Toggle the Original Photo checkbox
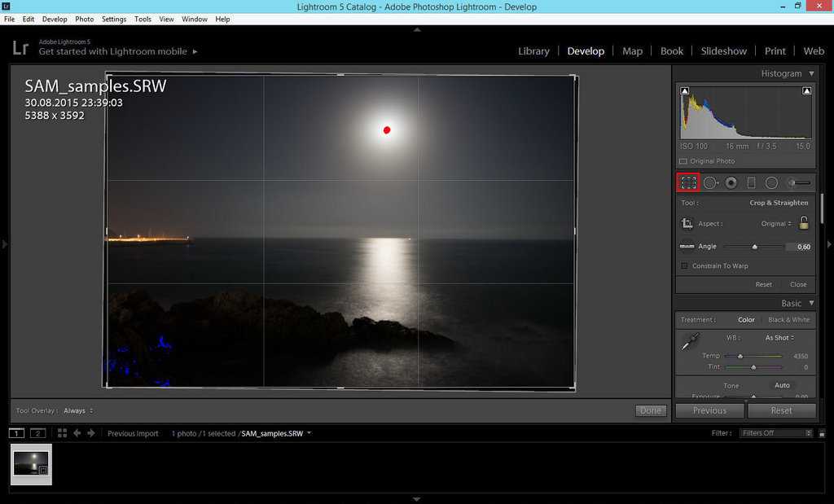This screenshot has height=504, width=834. (683, 161)
